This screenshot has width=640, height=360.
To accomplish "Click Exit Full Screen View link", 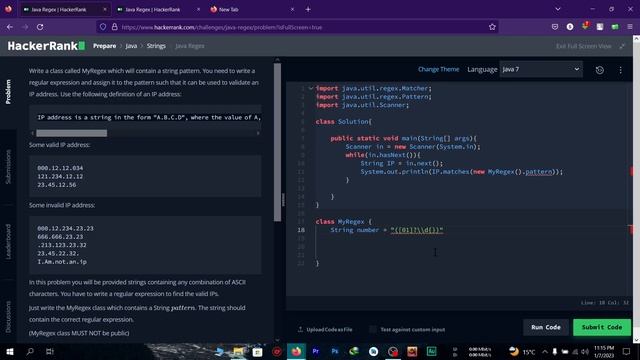I will (584, 46).
